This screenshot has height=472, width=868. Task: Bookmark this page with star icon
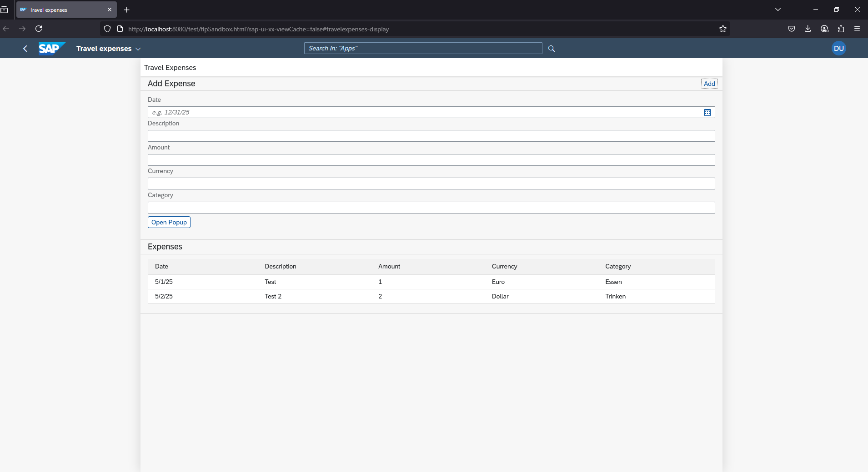tap(722, 29)
